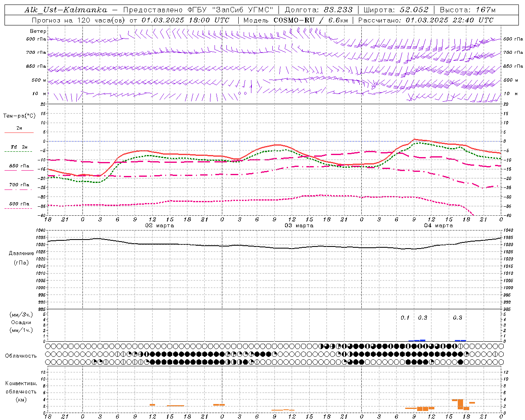Click the (мм/3ч.) precipitation unit label
Image resolution: width=525 pixels, height=420 pixels.
(x=21, y=315)
